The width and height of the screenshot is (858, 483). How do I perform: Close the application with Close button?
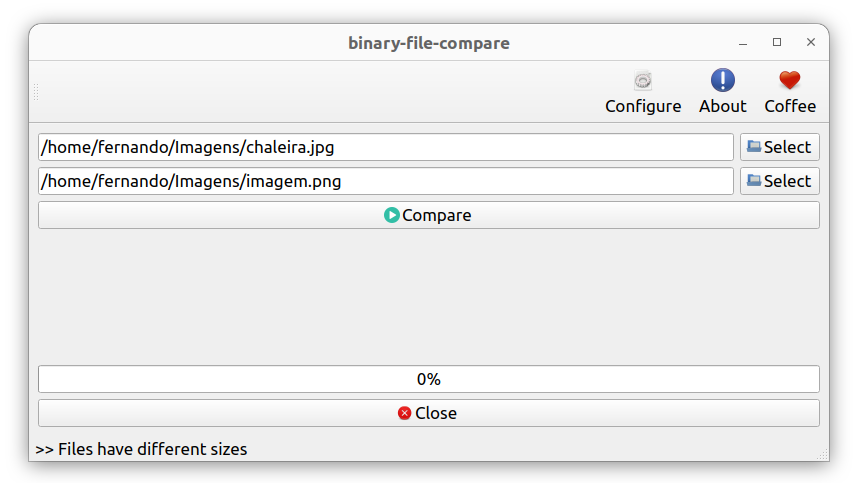coord(429,413)
